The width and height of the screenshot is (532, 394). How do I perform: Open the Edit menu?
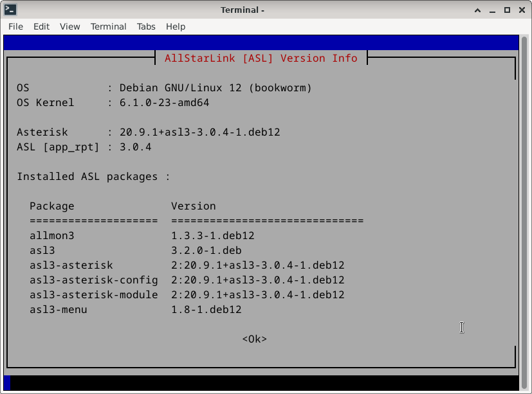41,26
